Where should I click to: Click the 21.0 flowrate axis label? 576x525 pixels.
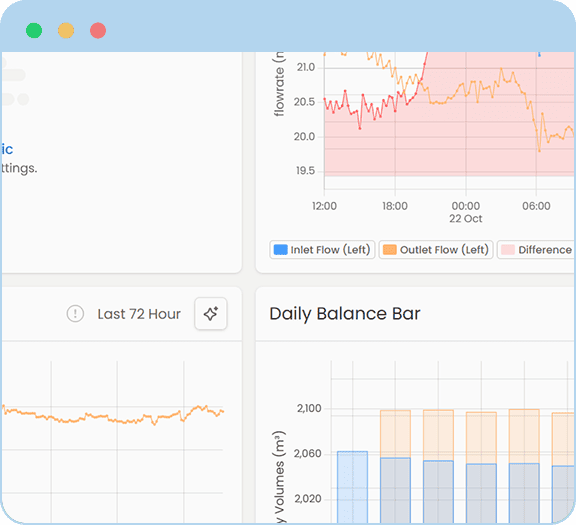pos(306,67)
